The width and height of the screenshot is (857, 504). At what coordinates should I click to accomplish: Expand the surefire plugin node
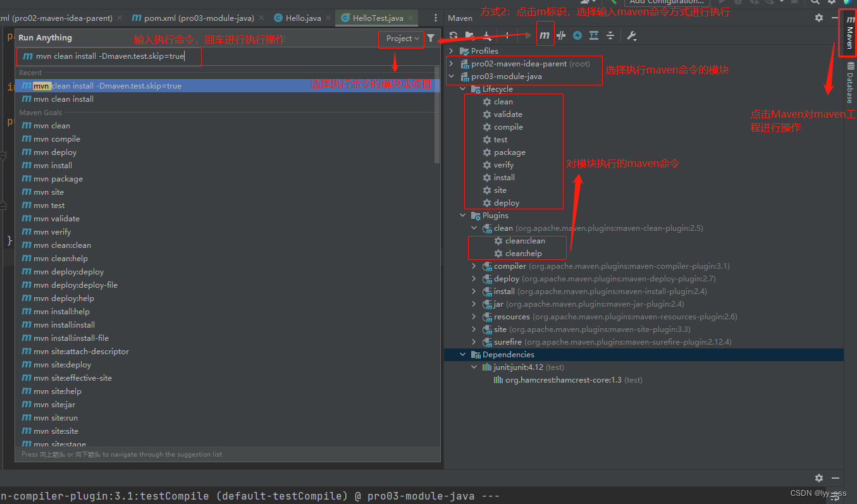tap(474, 341)
